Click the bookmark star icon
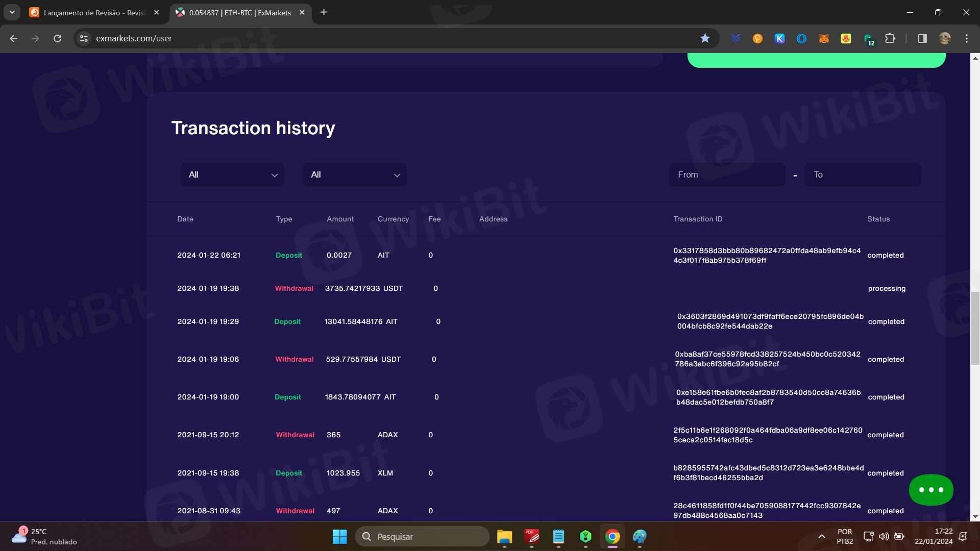 705,38
